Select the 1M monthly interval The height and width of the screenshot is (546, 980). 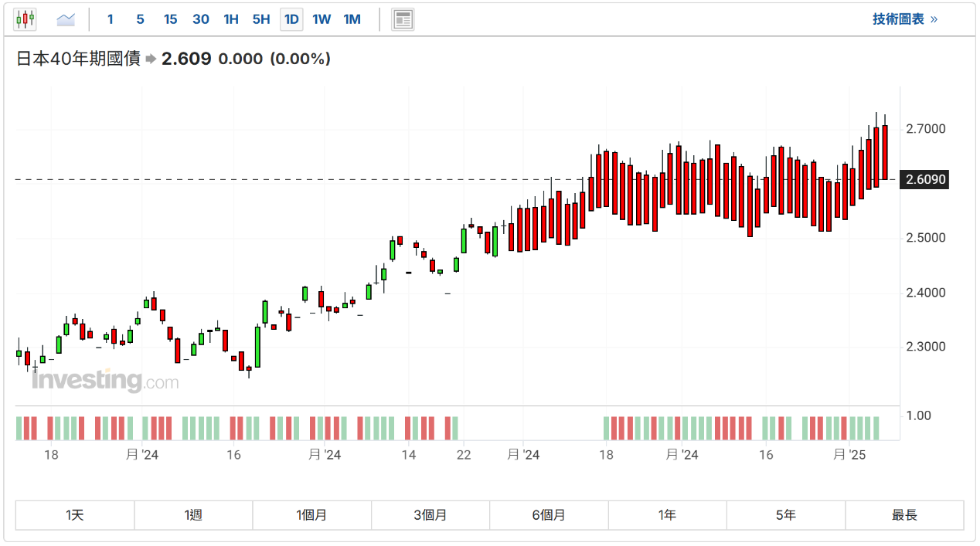[352, 19]
